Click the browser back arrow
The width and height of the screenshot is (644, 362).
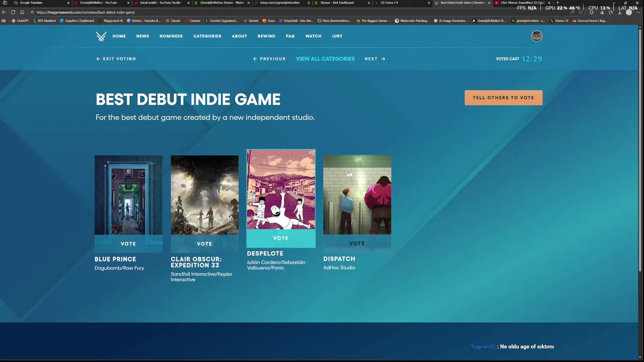5,12
